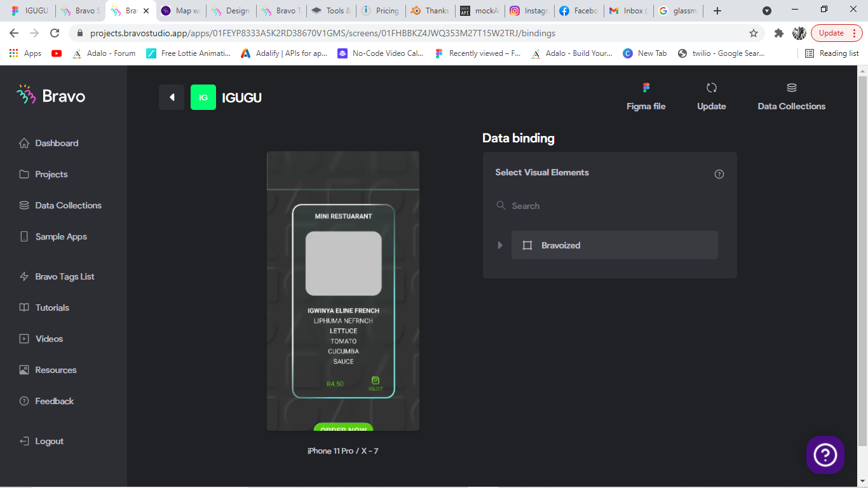Image resolution: width=868 pixels, height=488 pixels.
Task: Expand the Bravoized element tree arrow
Action: 500,245
